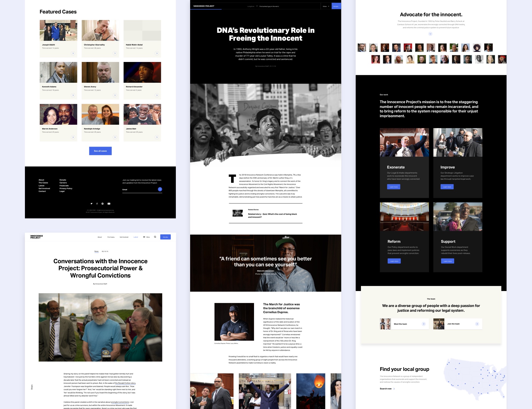Click the Facebook icon in footer
Screen dimensions: 532x409
97,204
